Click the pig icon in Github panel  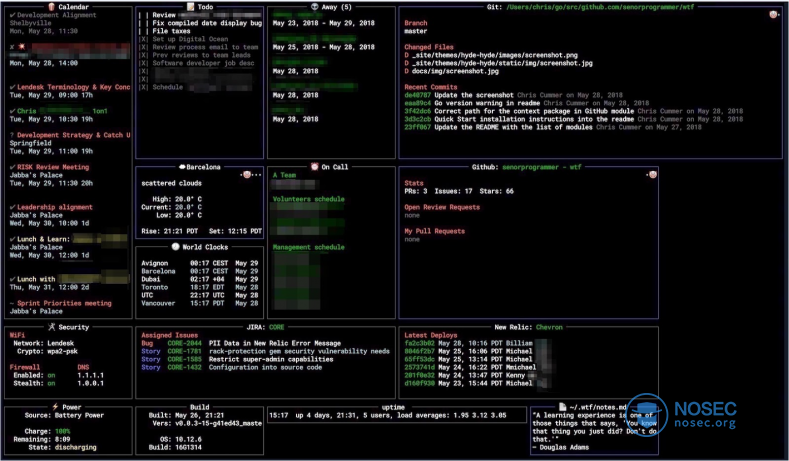[653, 175]
